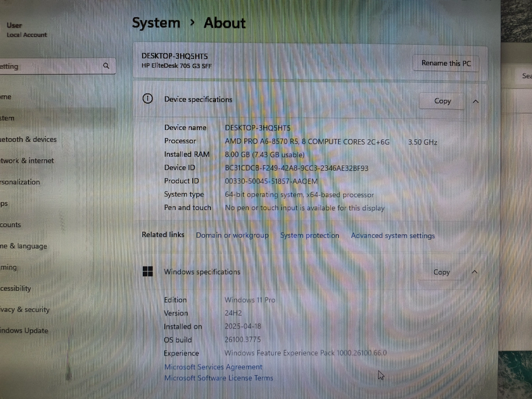
Task: Copy the Windows specifications
Action: click(441, 272)
